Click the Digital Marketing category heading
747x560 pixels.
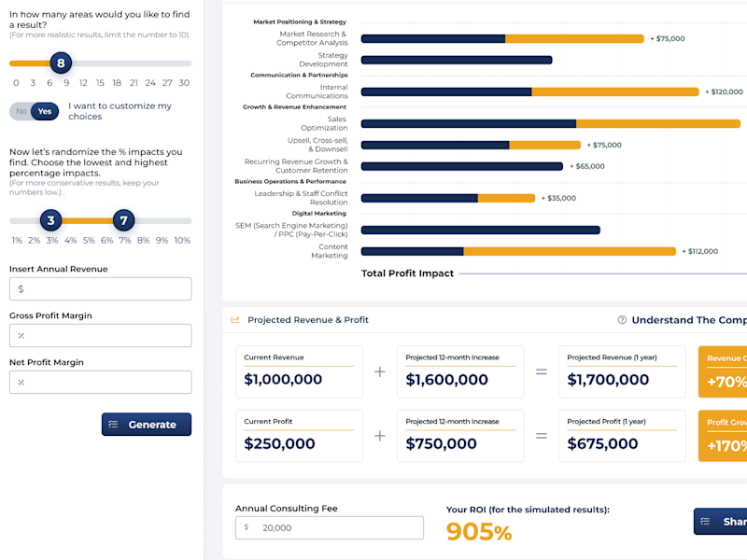[318, 214]
